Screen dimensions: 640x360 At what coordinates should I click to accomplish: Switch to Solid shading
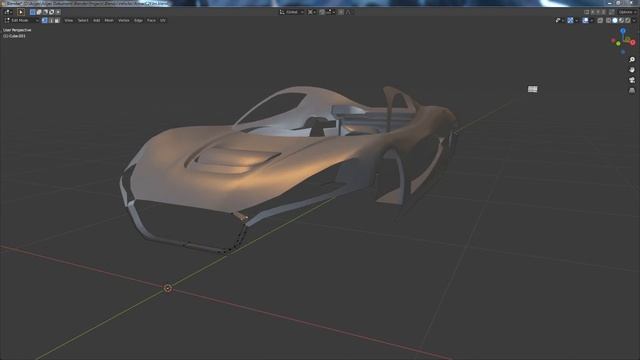[615, 20]
